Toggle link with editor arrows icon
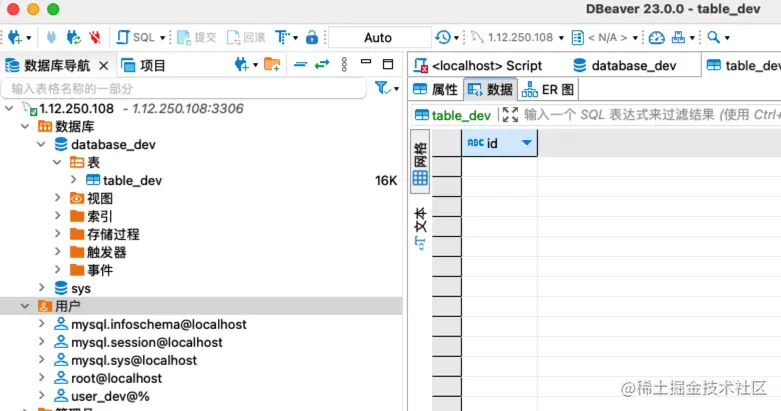The height and width of the screenshot is (411, 781). [x=322, y=64]
